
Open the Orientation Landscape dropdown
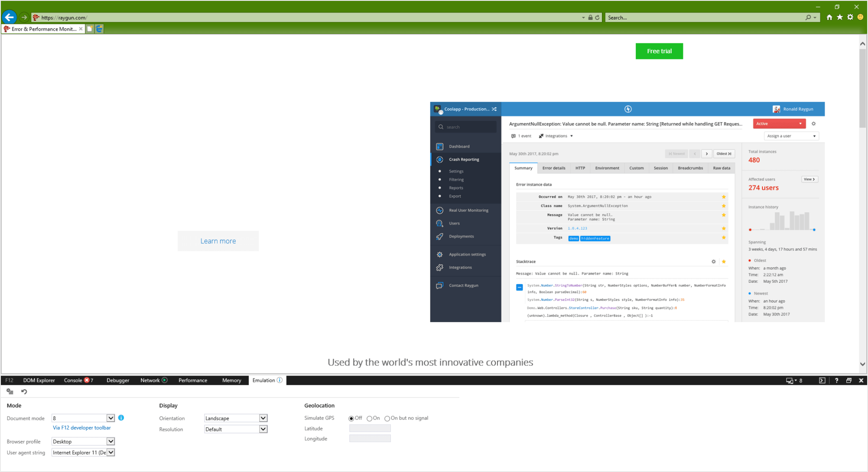pos(263,418)
